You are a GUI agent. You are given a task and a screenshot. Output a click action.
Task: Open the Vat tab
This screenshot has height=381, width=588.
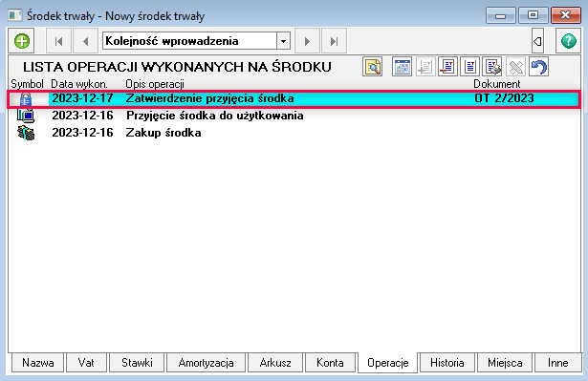pos(86,363)
